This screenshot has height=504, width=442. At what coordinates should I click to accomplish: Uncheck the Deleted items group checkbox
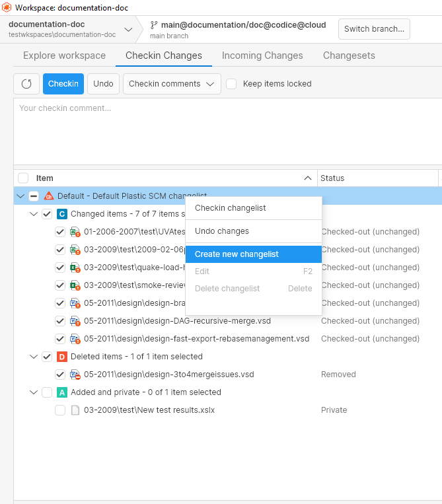pyautogui.click(x=47, y=357)
